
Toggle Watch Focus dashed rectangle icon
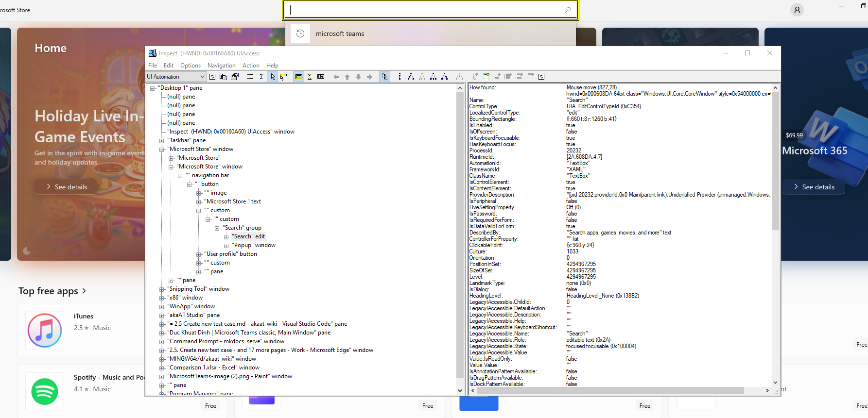[x=250, y=77]
